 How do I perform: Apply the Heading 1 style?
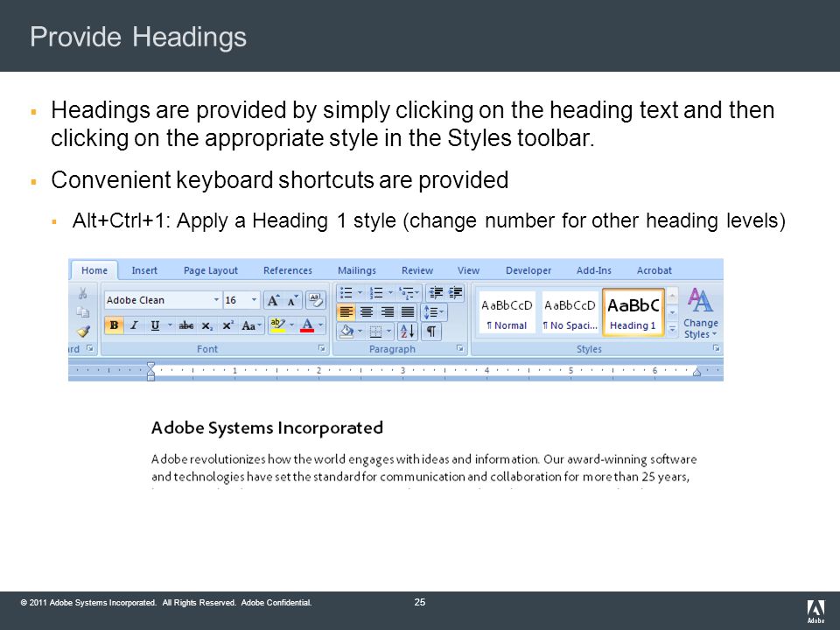click(633, 312)
